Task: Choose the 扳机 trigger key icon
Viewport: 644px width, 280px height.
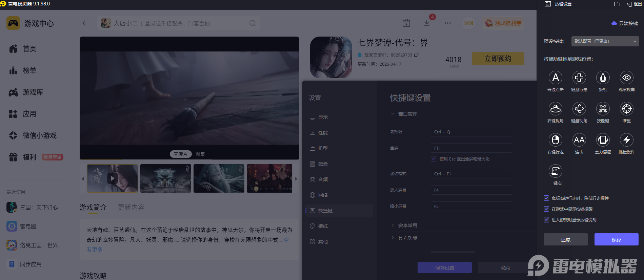Action: pyautogui.click(x=603, y=78)
